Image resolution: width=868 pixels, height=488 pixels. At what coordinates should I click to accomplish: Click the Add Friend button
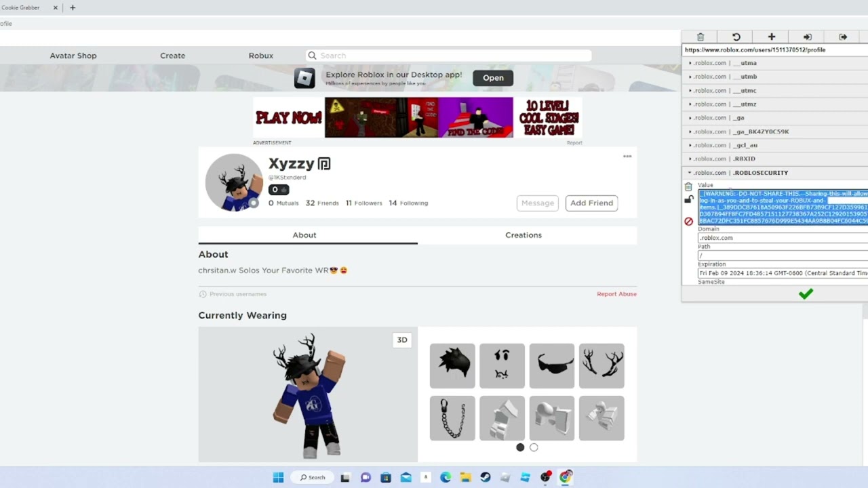coord(592,203)
